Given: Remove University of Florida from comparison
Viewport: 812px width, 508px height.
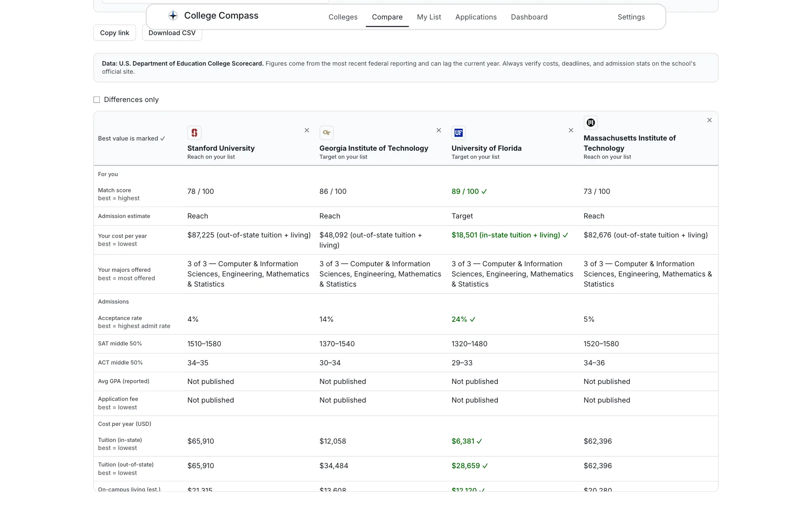Looking at the screenshot, I should pyautogui.click(x=571, y=130).
